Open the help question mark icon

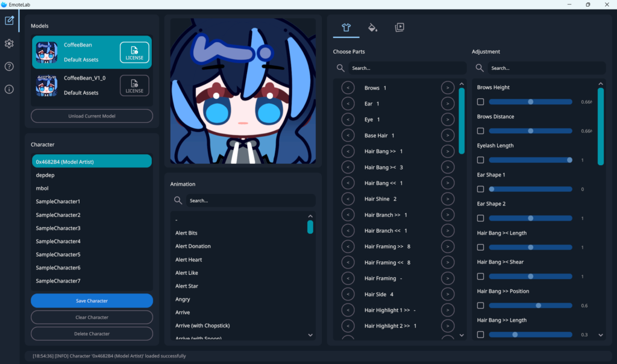click(9, 66)
